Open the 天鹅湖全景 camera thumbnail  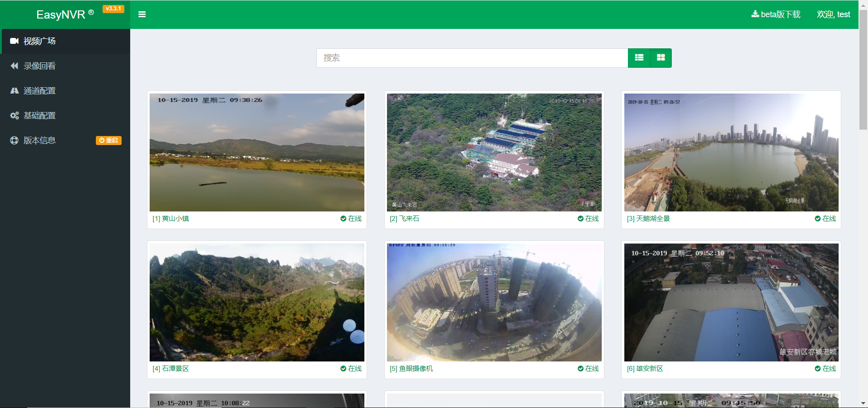coord(731,153)
